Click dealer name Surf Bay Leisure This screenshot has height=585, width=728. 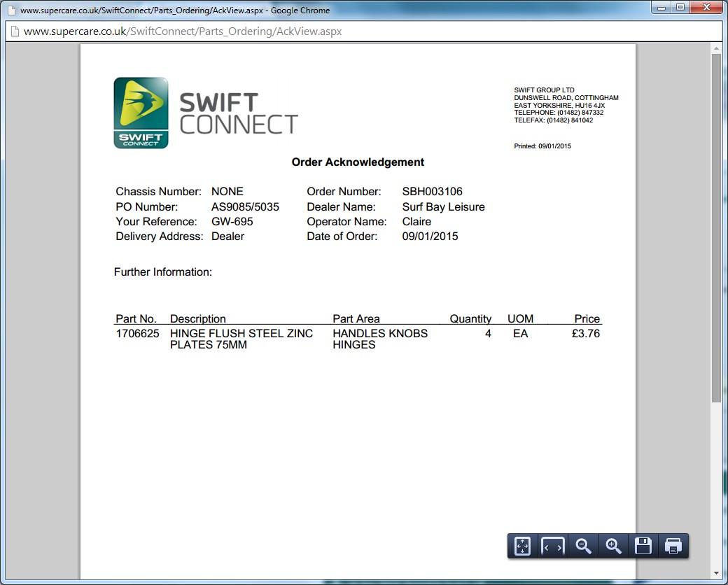pos(443,206)
